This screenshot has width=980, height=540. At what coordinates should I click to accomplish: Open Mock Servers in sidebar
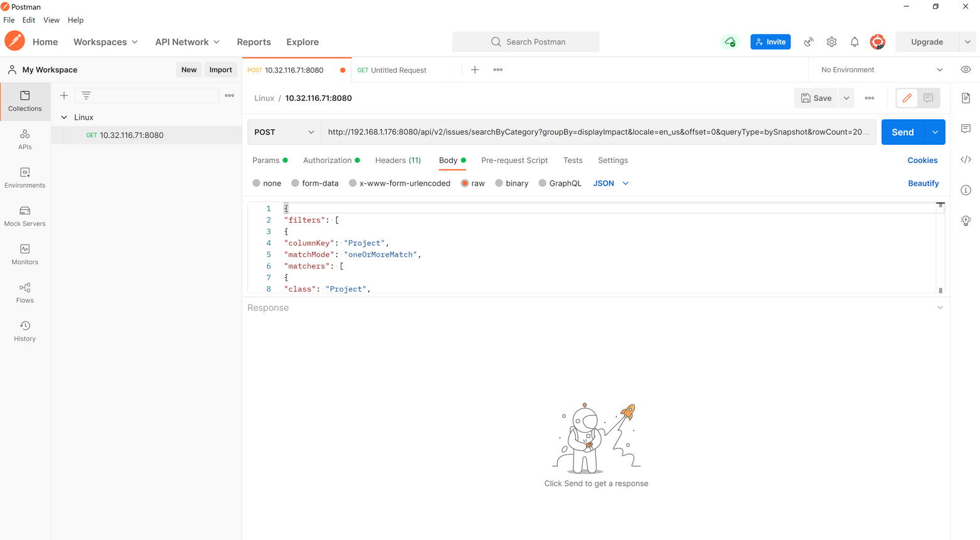[x=25, y=216]
